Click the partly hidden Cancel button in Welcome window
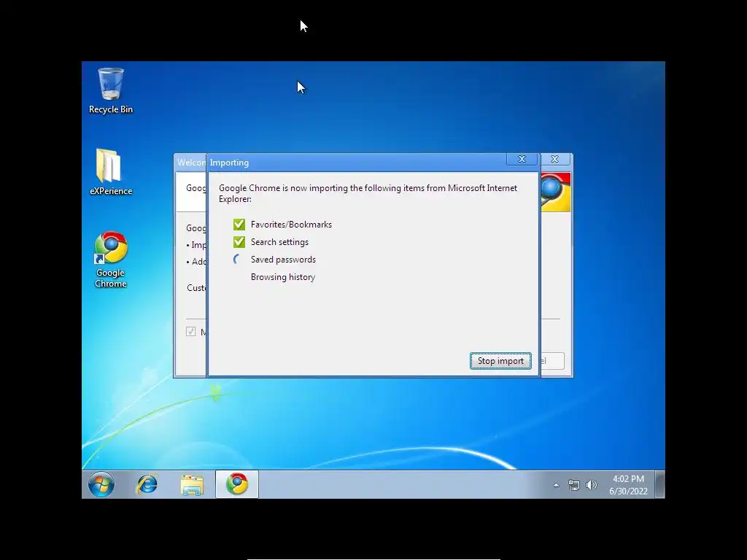 point(553,361)
